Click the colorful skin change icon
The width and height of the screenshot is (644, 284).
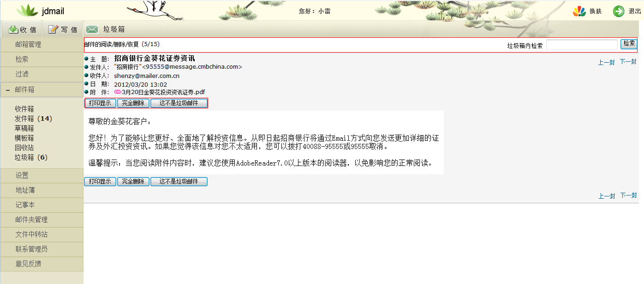579,12
